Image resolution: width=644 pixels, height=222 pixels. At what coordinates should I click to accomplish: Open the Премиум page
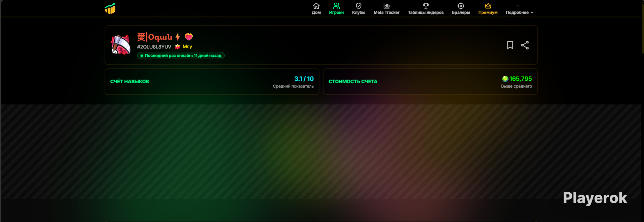[488, 9]
